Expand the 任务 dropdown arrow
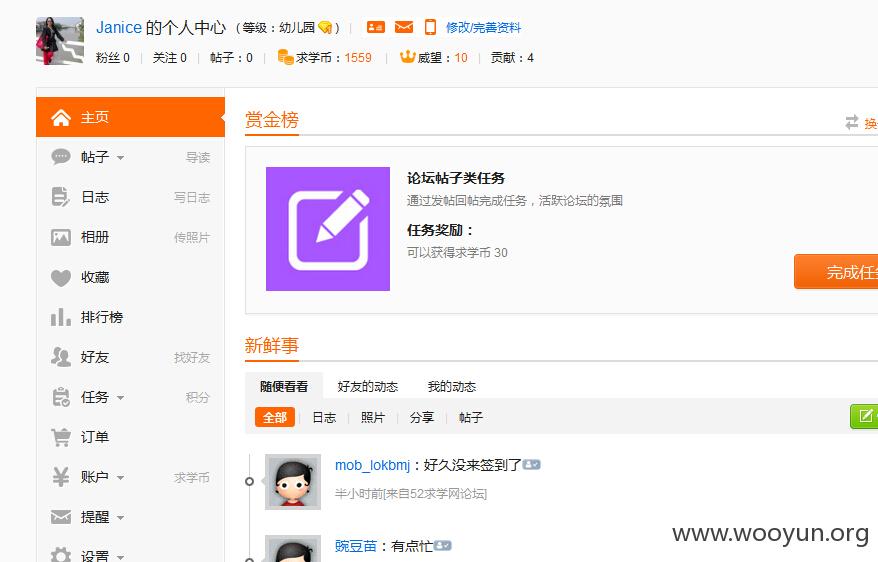This screenshot has height=562, width=878. 120,398
